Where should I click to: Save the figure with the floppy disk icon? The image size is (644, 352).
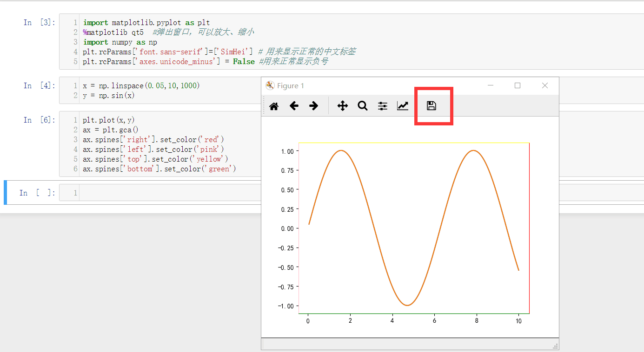pyautogui.click(x=432, y=106)
